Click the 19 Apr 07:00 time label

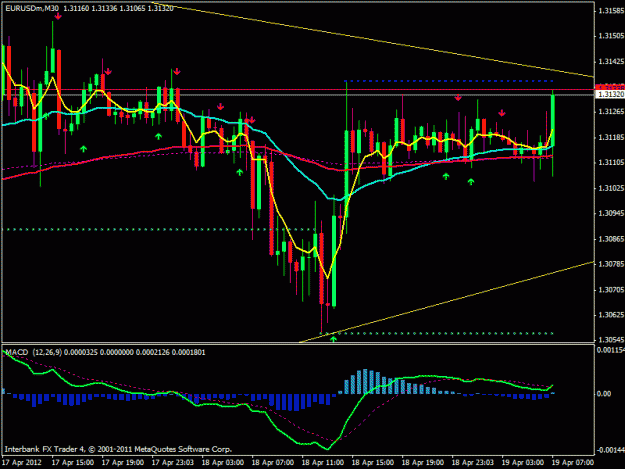pyautogui.click(x=573, y=463)
